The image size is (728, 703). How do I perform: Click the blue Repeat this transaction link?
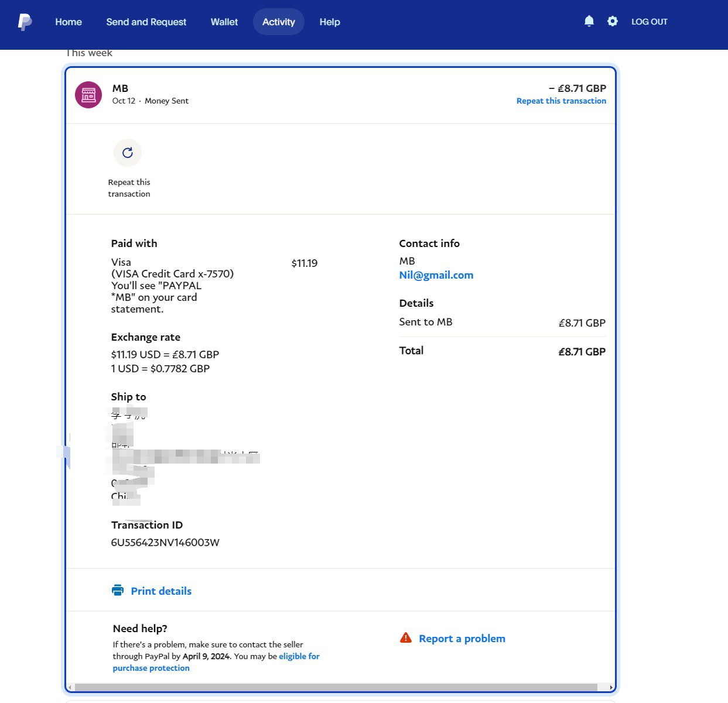coord(561,101)
